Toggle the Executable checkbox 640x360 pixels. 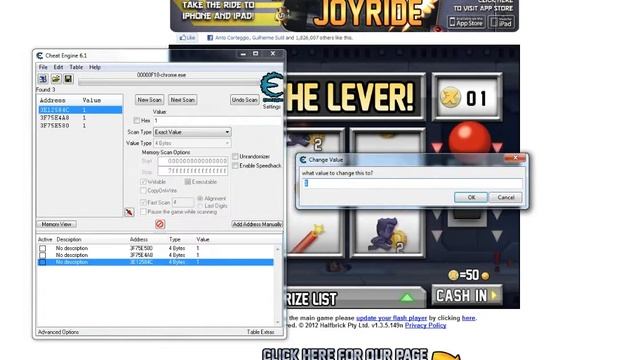coord(187,182)
